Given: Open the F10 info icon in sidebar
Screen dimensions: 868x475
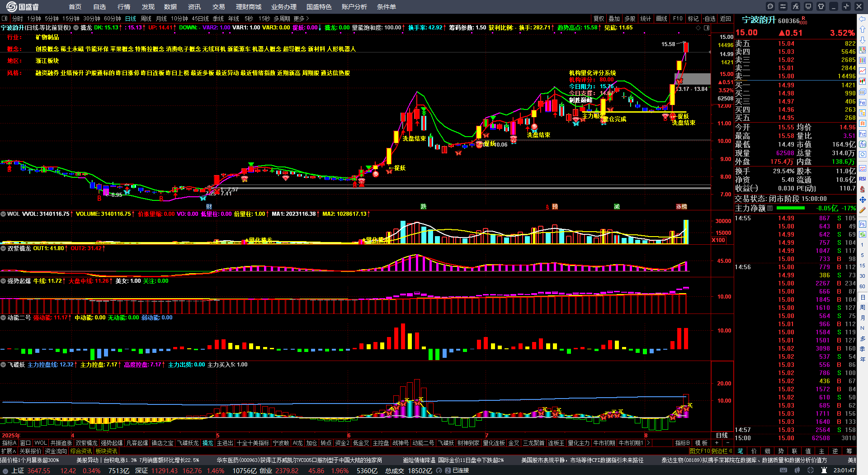Looking at the screenshot, I should tap(863, 103).
